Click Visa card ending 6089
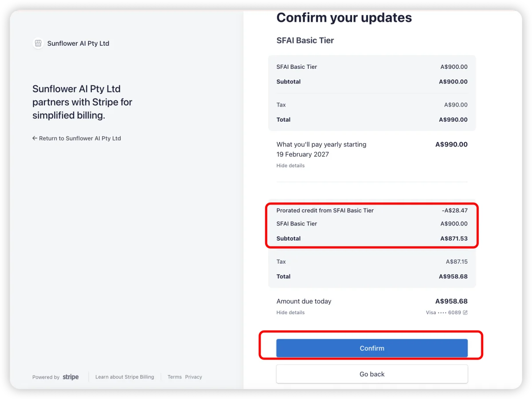Screen dimensions: 532x399 [443, 312]
